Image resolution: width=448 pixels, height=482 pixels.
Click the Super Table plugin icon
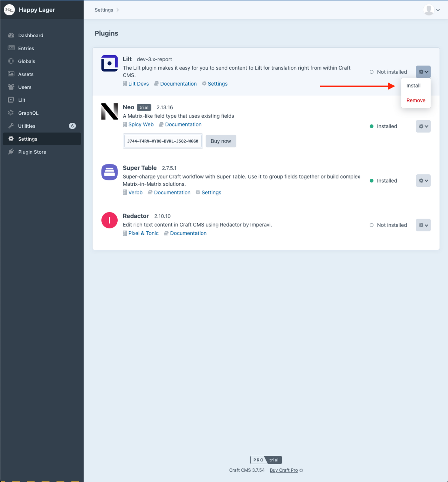109,172
